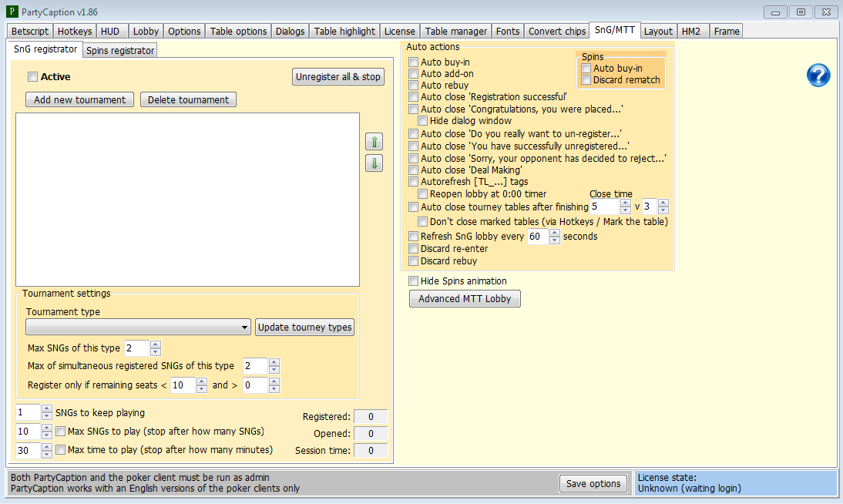Click the PartyCaption title bar app icon
This screenshot has height=504, width=843.
[x=12, y=12]
